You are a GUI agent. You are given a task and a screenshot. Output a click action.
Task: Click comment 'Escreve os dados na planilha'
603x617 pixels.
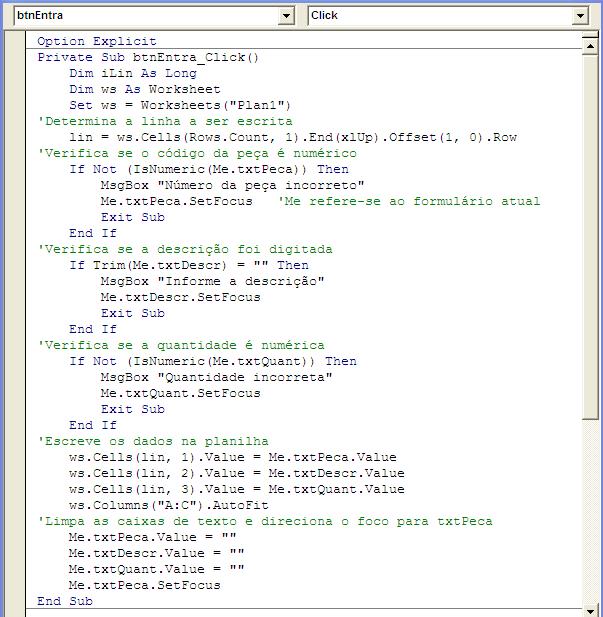[153, 442]
